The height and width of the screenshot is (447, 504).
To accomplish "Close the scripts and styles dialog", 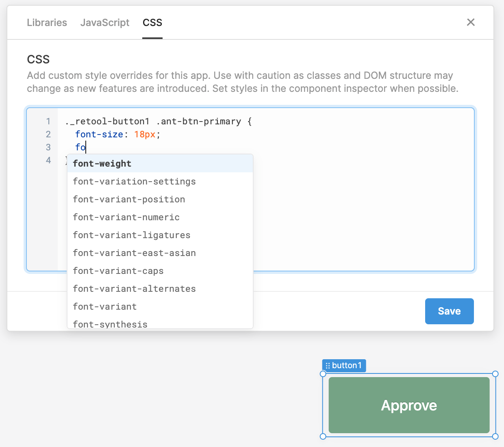I will 471,22.
